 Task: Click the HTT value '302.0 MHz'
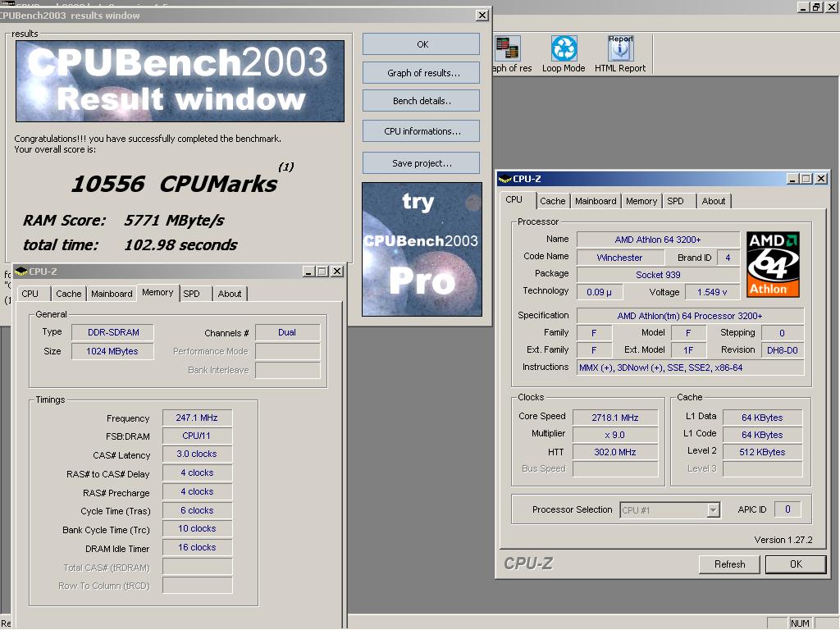click(615, 452)
